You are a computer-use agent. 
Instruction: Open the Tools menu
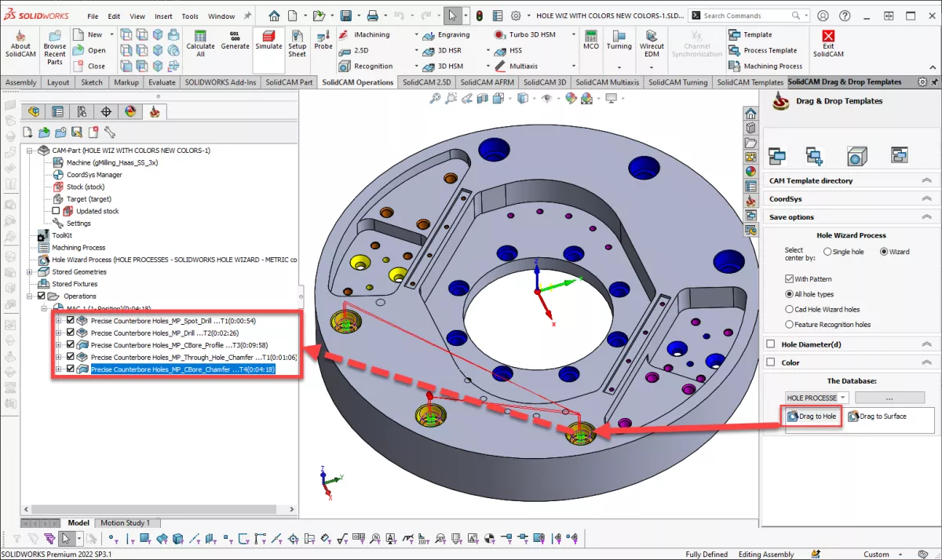point(190,16)
